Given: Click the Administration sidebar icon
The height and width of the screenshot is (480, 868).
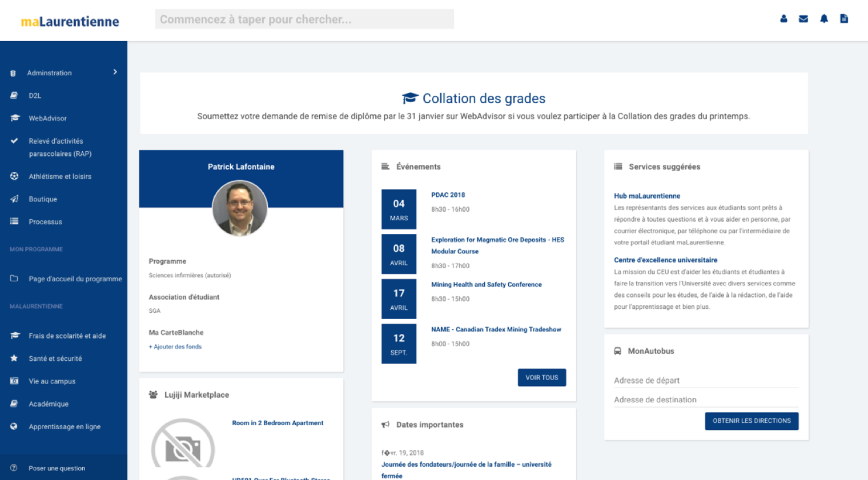Looking at the screenshot, I should 13,73.
